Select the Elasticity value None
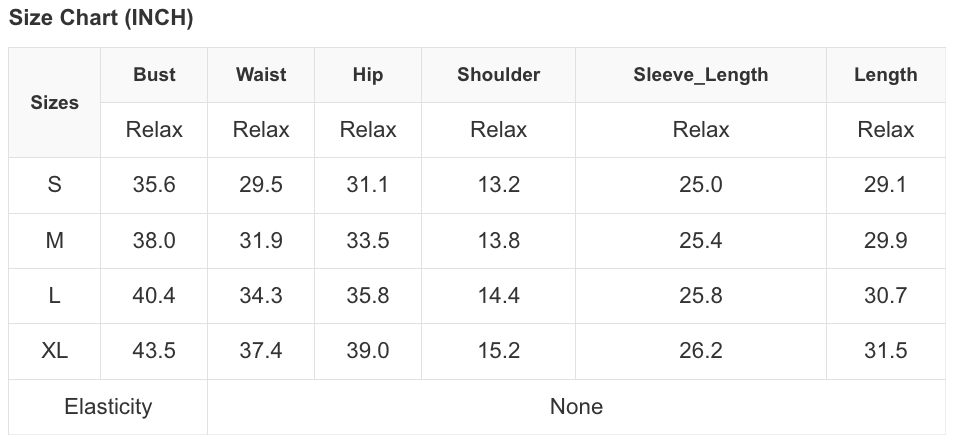The image size is (954, 448). click(576, 407)
